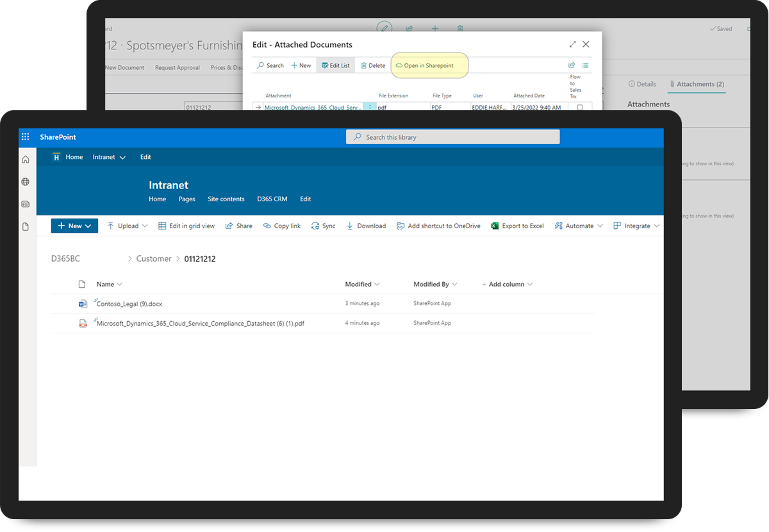This screenshot has width=769, height=532.
Task: Click Add shortcut to OneDrive
Action: (x=438, y=226)
